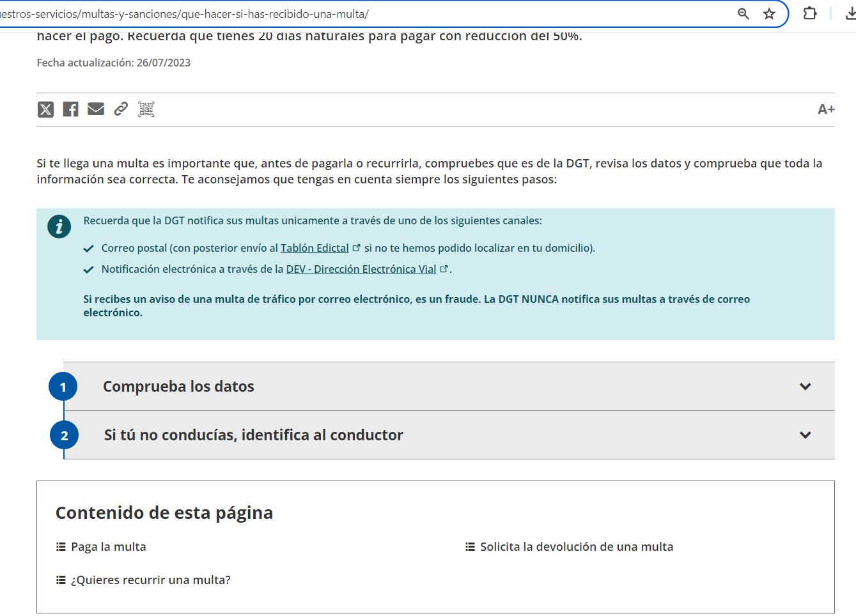Show QR code for this page

click(x=146, y=109)
